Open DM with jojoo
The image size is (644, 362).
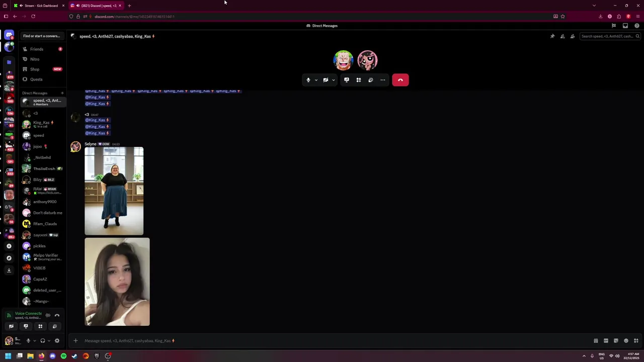43,146
